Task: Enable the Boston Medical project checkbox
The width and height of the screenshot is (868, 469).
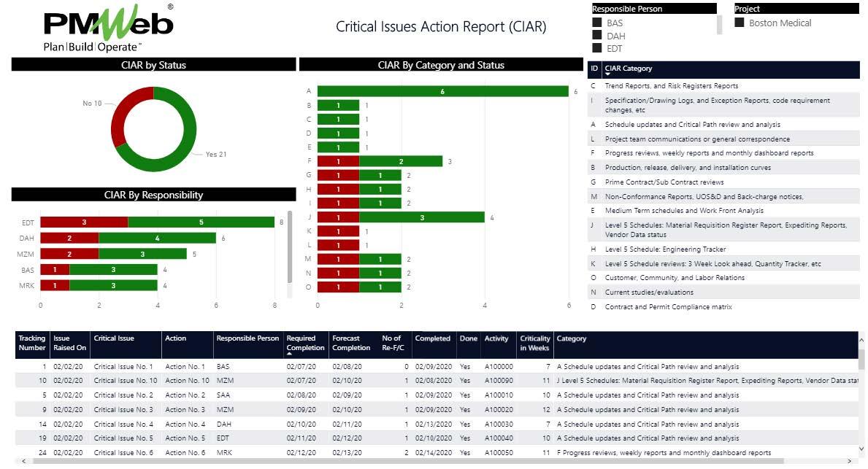Action: tap(740, 23)
